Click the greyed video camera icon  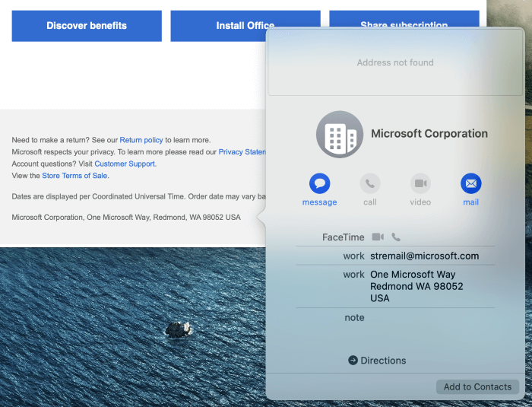tap(420, 183)
